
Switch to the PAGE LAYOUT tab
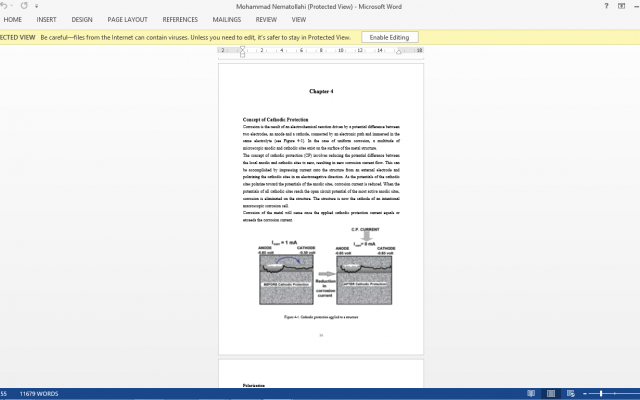pyautogui.click(x=127, y=20)
